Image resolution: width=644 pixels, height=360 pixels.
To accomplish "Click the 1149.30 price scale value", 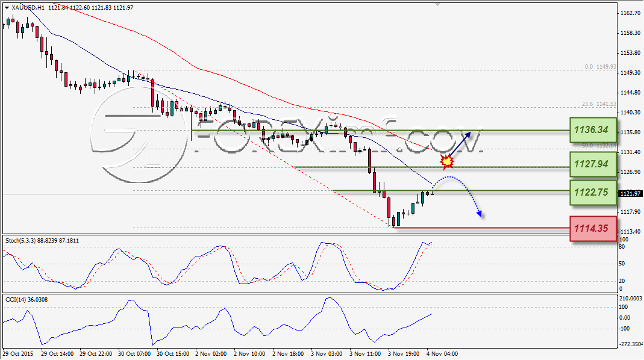I will 631,73.
